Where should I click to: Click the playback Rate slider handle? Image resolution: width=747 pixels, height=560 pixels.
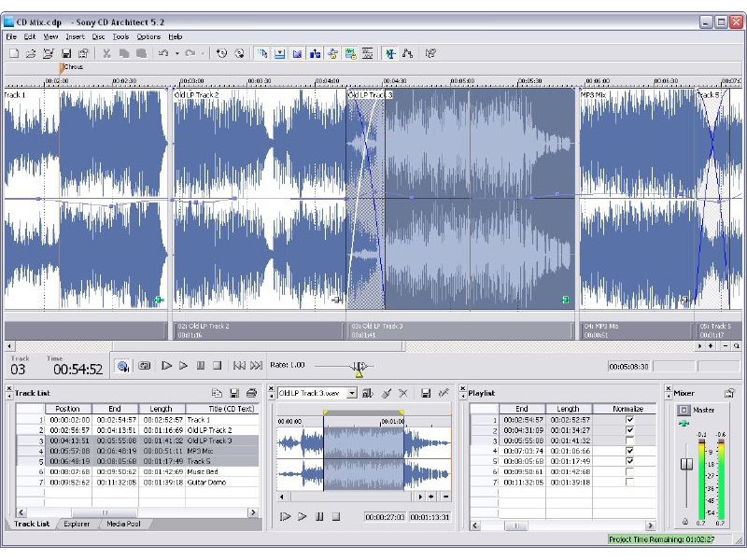(x=360, y=366)
